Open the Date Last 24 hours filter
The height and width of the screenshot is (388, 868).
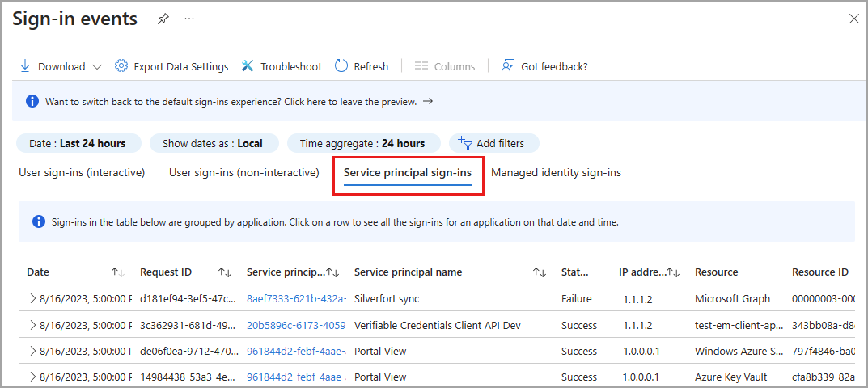pos(78,143)
